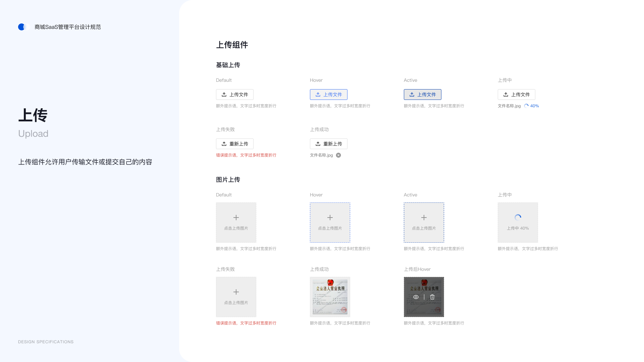This screenshot has height=362, width=644.
Task: Click the 上传文件 button in 上传中 state
Action: click(516, 95)
